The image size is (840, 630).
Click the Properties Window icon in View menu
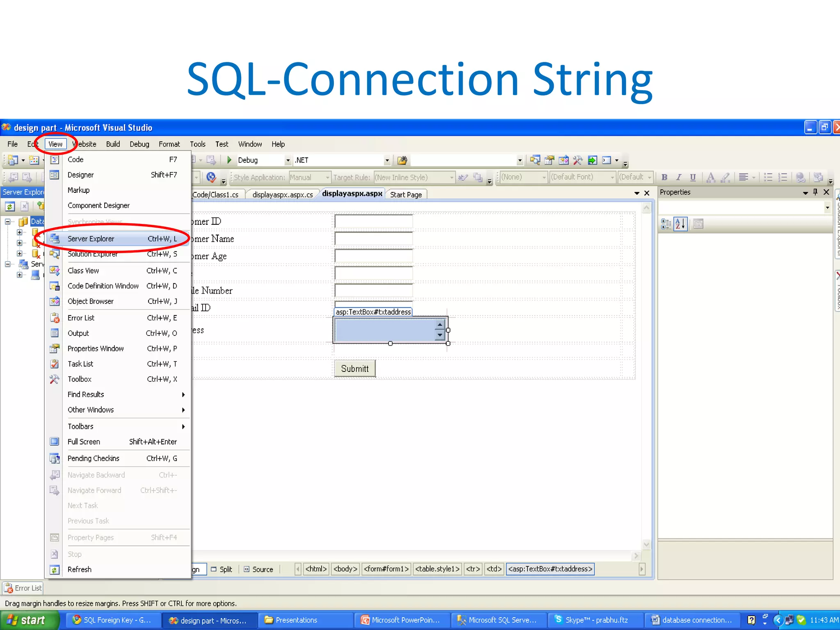pyautogui.click(x=55, y=349)
